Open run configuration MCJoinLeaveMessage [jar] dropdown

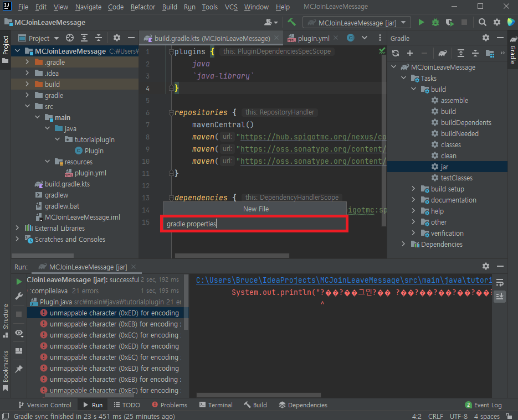[x=356, y=23]
